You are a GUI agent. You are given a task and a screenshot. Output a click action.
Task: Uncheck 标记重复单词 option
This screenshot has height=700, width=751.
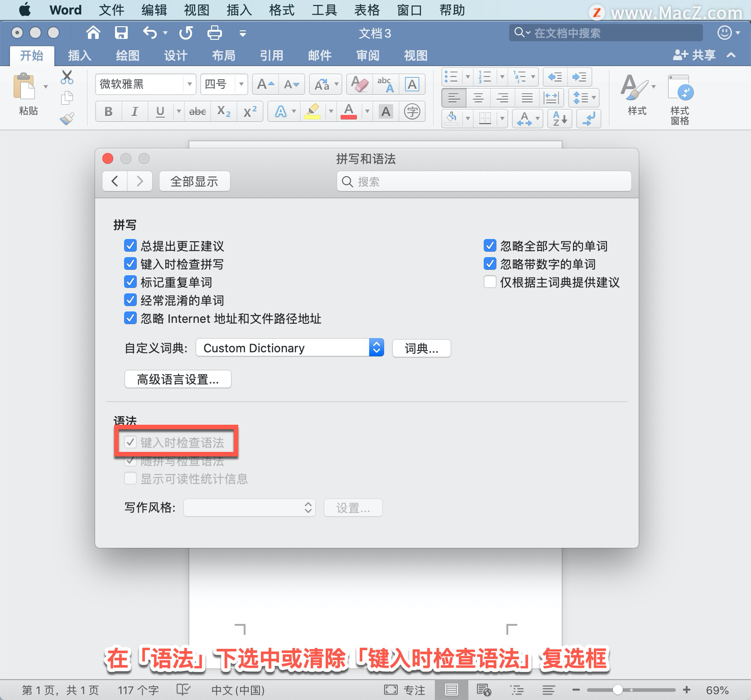(130, 282)
